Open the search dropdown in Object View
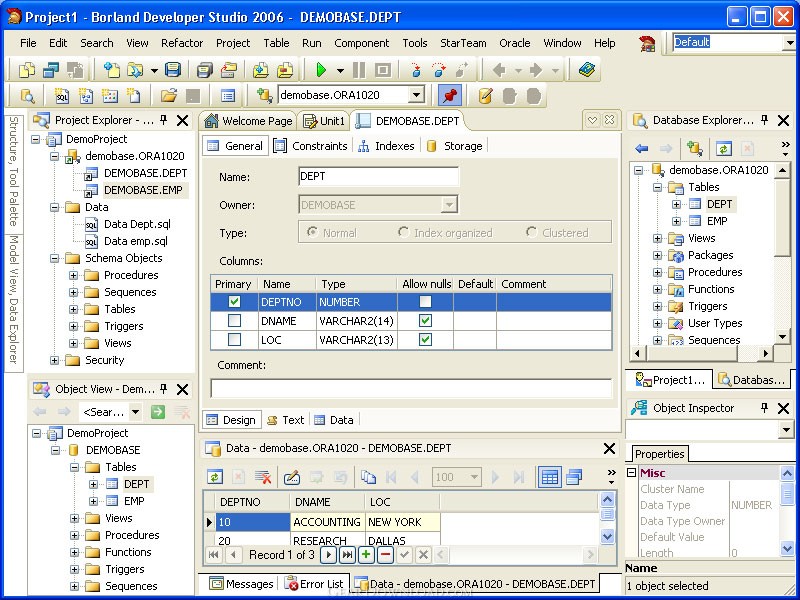 coord(135,412)
